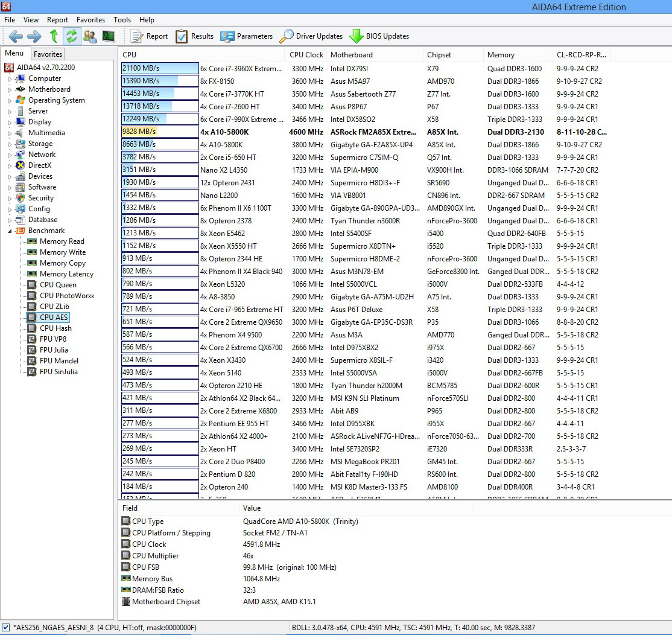
Task: Click the green Up arrow icon
Action: tap(54, 36)
